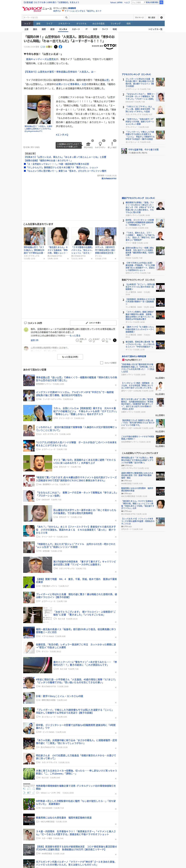Open 今年も猛暑予報 ad link in sidebar
Image resolution: width=186 pixels, height=868 pixels.
(143, 150)
